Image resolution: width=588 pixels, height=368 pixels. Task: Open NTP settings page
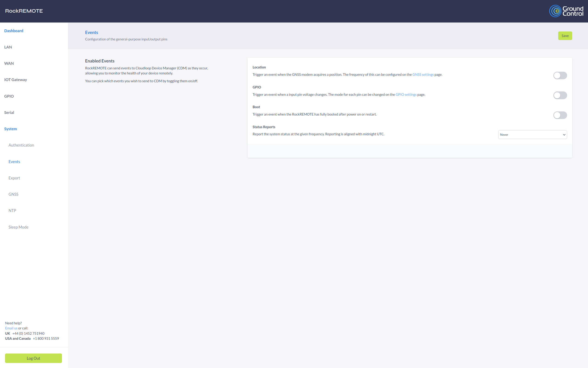pos(12,210)
